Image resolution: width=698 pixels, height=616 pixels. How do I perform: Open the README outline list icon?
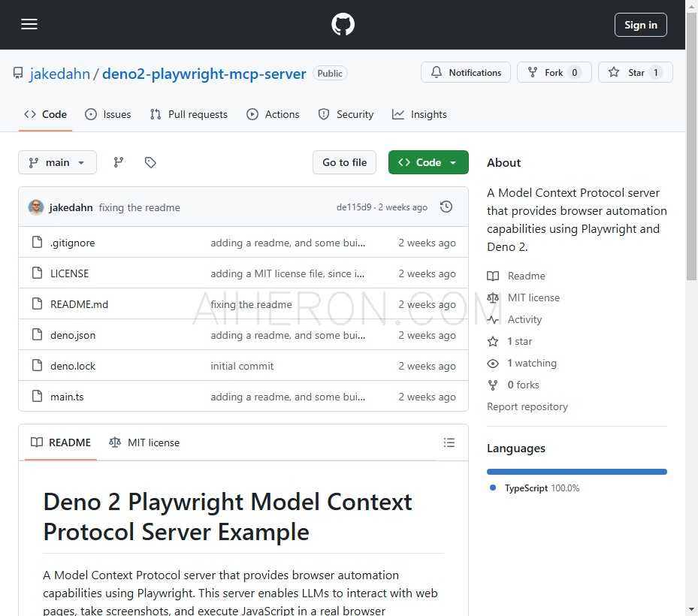click(449, 442)
